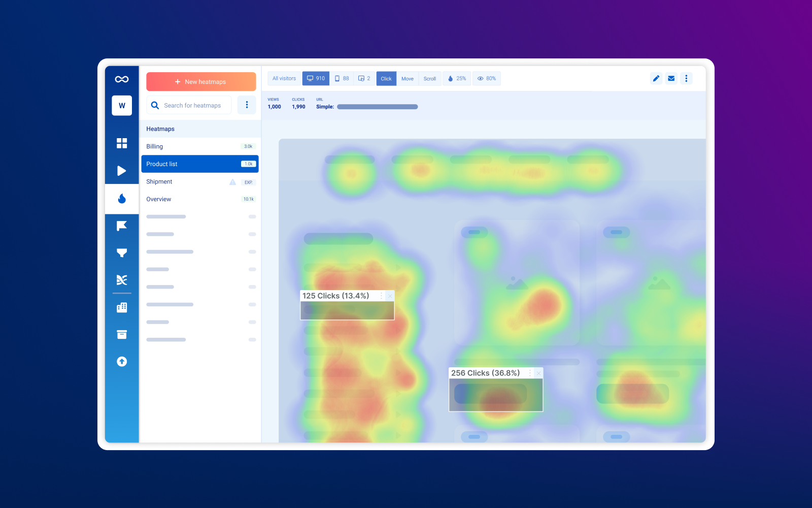Image resolution: width=812 pixels, height=508 pixels.
Task: Select the funnel filter icon in sidebar
Action: (x=122, y=252)
